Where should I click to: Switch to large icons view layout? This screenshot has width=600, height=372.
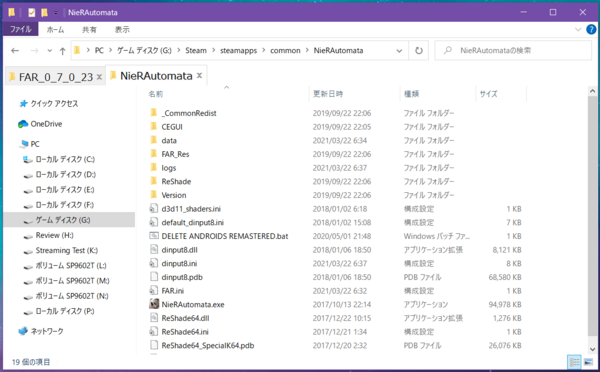(x=588, y=361)
